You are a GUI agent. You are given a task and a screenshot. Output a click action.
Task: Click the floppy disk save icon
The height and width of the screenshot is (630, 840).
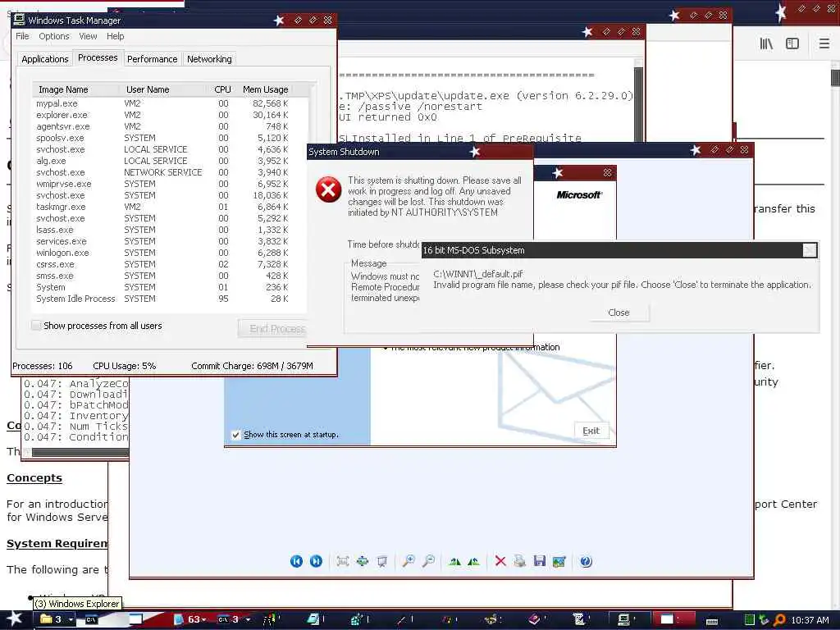(540, 561)
